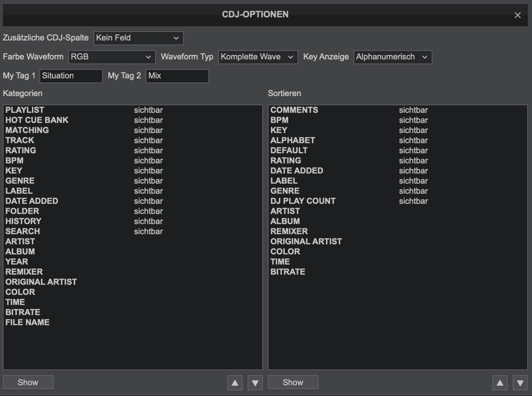Viewport: 532px width, 396px height.
Task: Click the down arrow icon below the Sortieren list
Action: (x=520, y=382)
